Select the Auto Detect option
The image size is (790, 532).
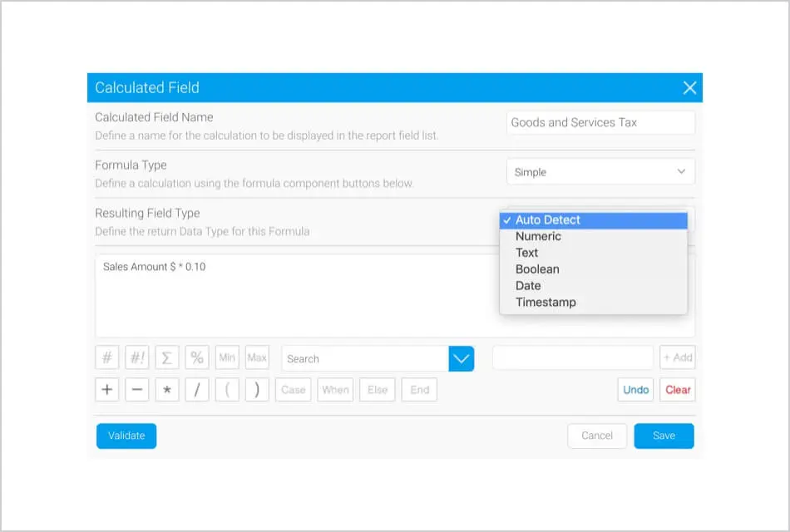[547, 220]
